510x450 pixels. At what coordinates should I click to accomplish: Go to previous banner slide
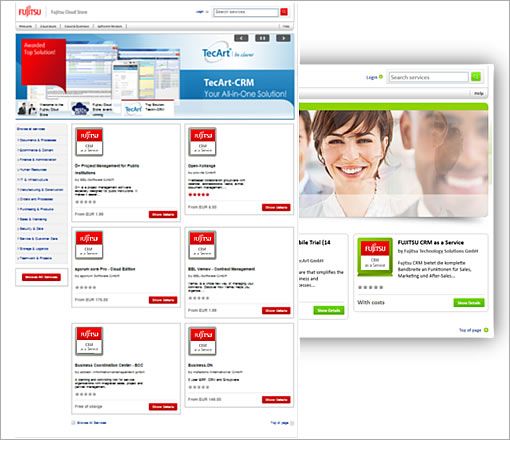click(x=241, y=38)
